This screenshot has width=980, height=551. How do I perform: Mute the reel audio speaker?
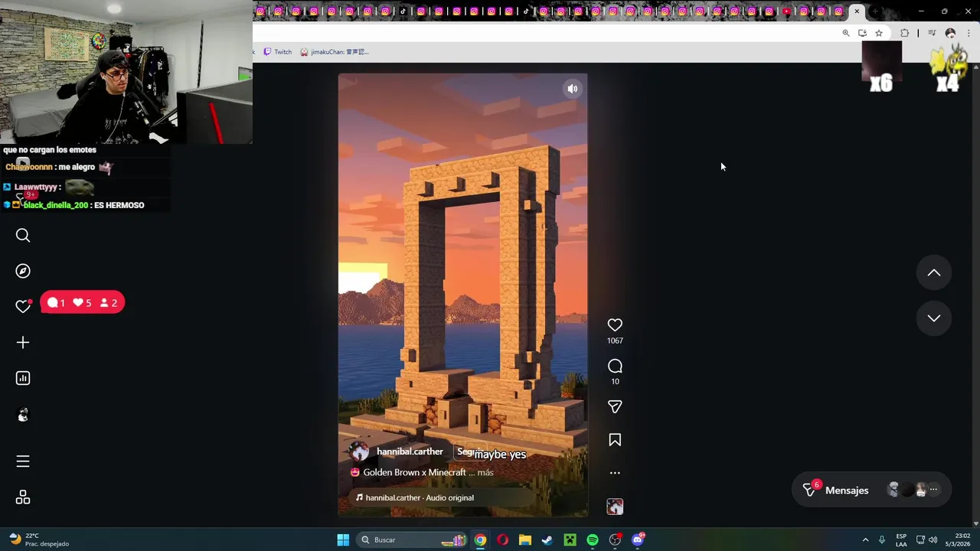click(x=572, y=89)
